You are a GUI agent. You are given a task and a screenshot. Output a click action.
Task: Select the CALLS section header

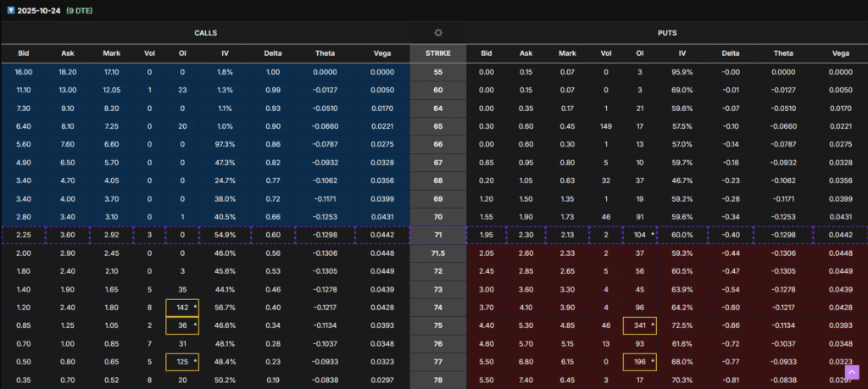[205, 33]
